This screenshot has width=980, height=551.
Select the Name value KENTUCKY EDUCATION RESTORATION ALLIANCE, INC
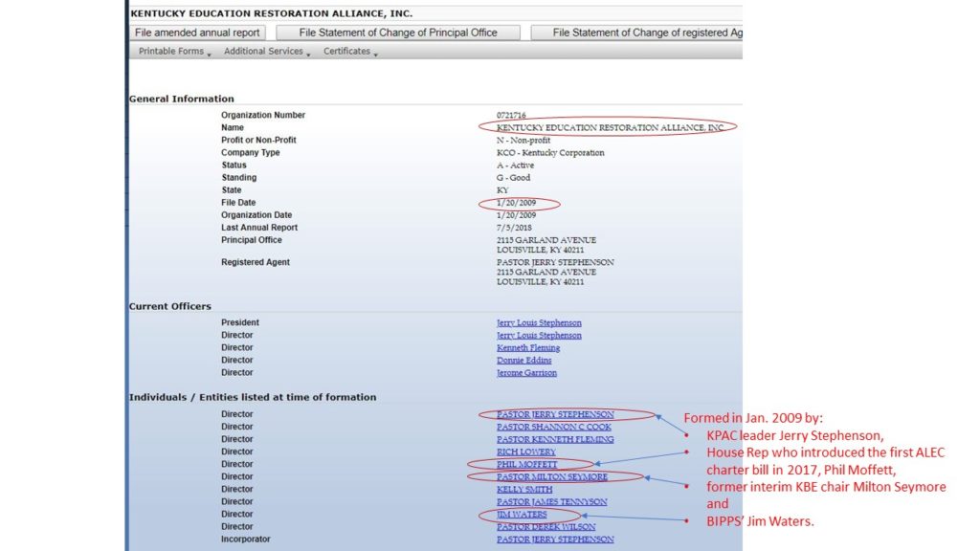pyautogui.click(x=610, y=127)
